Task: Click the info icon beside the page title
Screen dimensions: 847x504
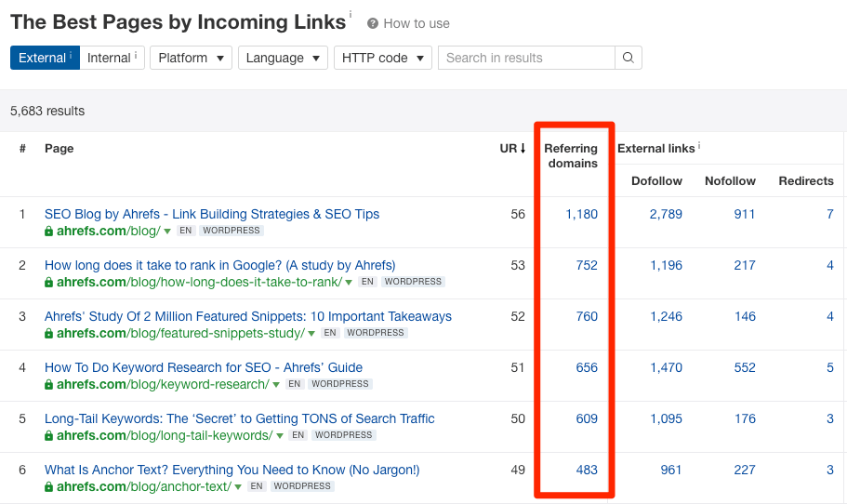Action: 351,15
